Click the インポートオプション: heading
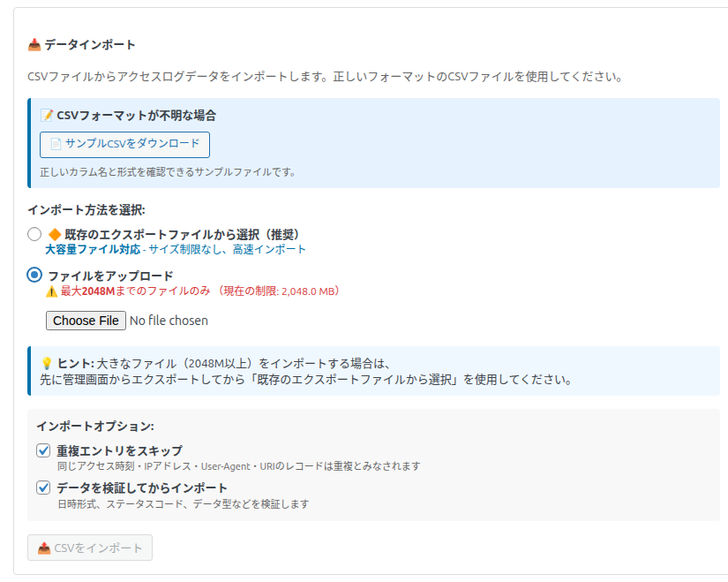 (95, 427)
